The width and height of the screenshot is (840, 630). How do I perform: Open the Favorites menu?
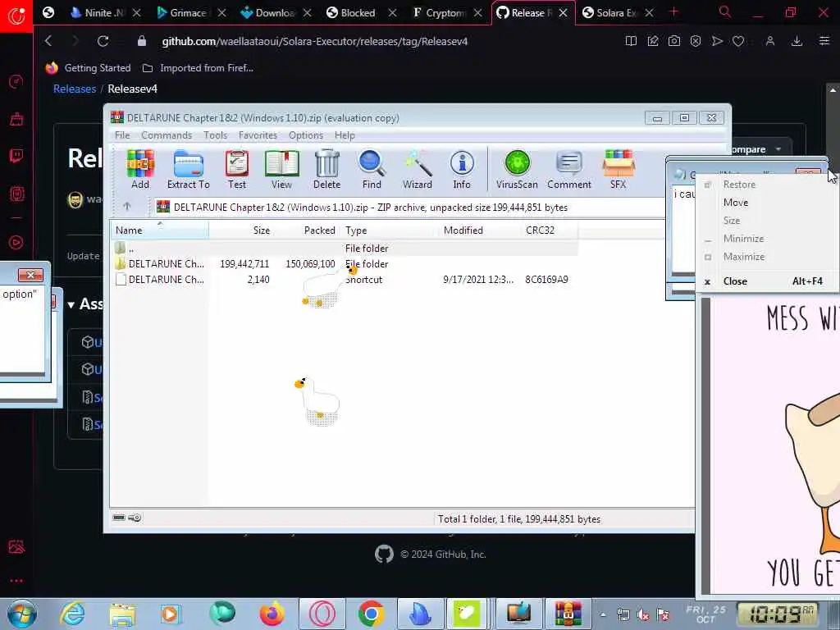(258, 135)
